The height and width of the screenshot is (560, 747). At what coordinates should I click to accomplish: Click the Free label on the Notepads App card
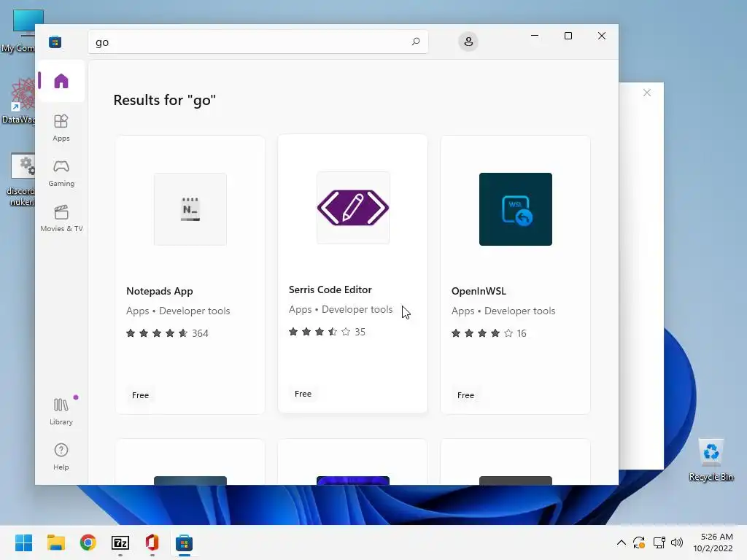(x=140, y=395)
